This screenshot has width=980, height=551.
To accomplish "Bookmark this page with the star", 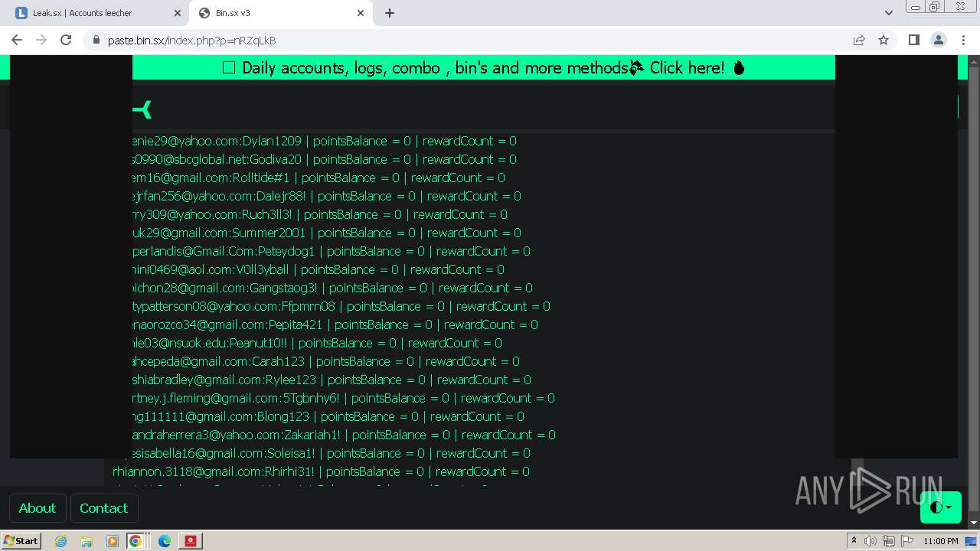I will (884, 40).
